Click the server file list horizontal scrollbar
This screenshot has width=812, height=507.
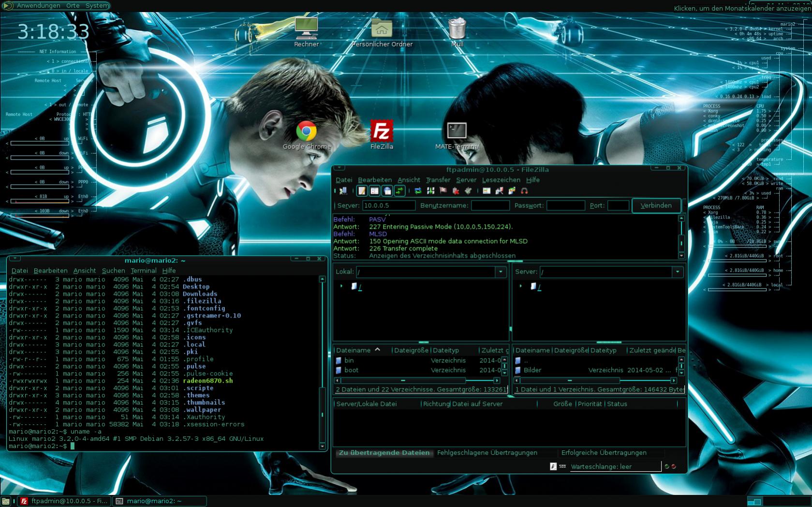tap(595, 380)
